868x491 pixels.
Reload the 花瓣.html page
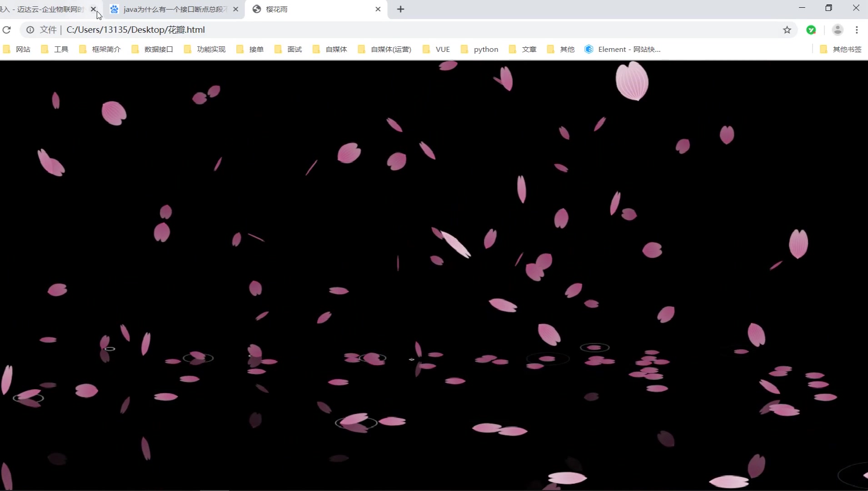coord(7,30)
